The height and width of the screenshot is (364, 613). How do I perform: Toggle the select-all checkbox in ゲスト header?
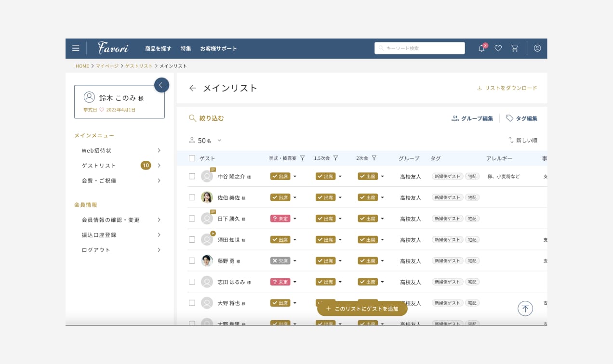(192, 158)
